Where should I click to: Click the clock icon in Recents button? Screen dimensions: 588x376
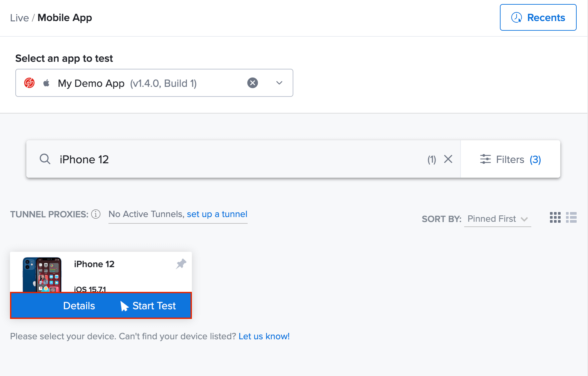[517, 17]
